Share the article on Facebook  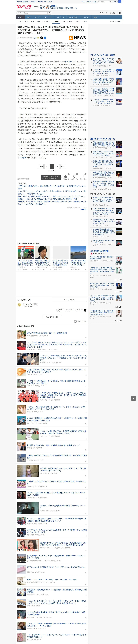(x=45, y=38)
